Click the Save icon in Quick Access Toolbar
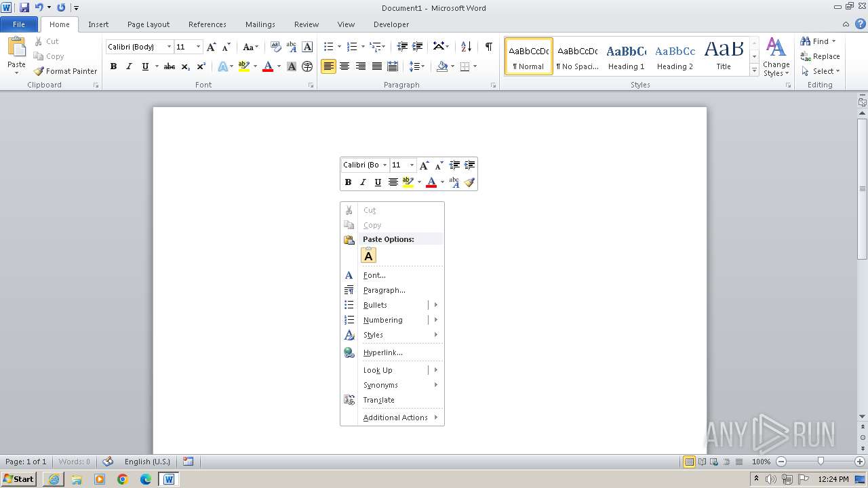The width and height of the screenshot is (868, 488). 24,7
